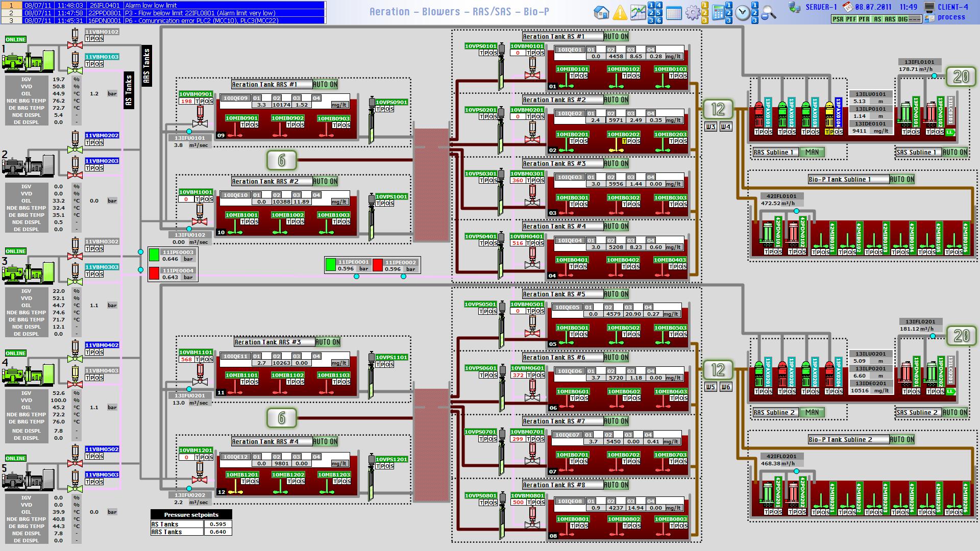Viewport: 980px width, 551px height.
Task: Click the magnifier zoom-out icon
Action: (x=768, y=13)
